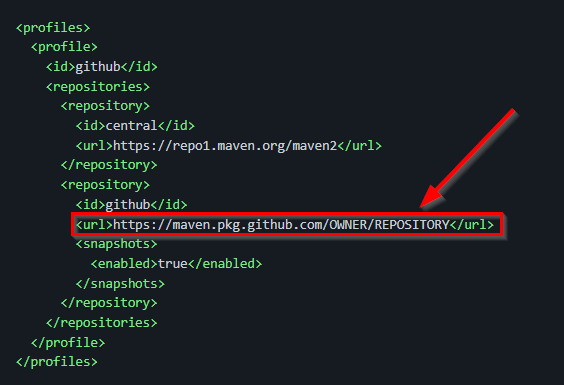Click the <enabled>true</enabled> line

coord(176,264)
